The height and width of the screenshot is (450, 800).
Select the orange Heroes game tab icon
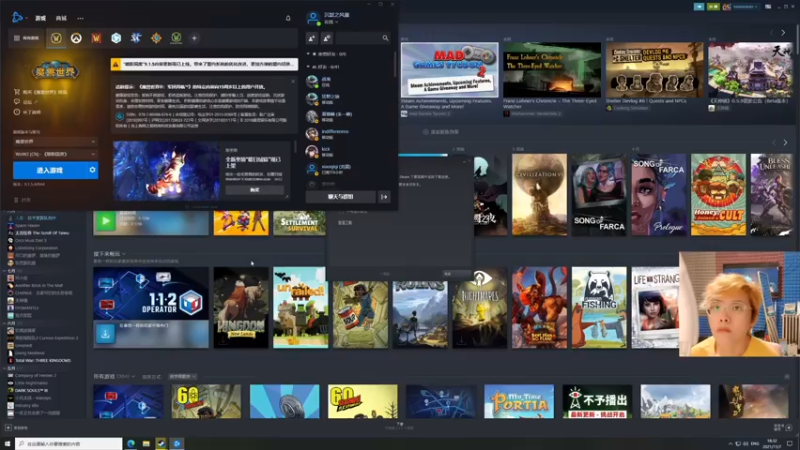[x=156, y=38]
